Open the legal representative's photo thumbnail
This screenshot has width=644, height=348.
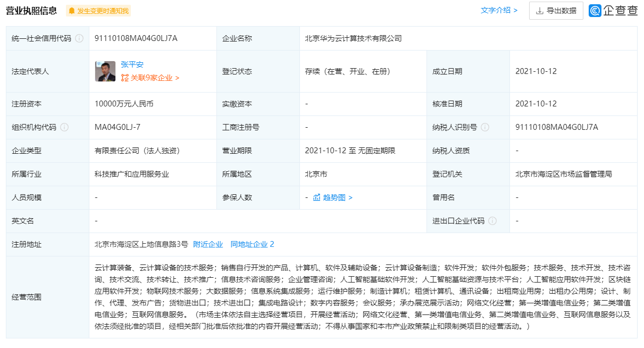[105, 71]
